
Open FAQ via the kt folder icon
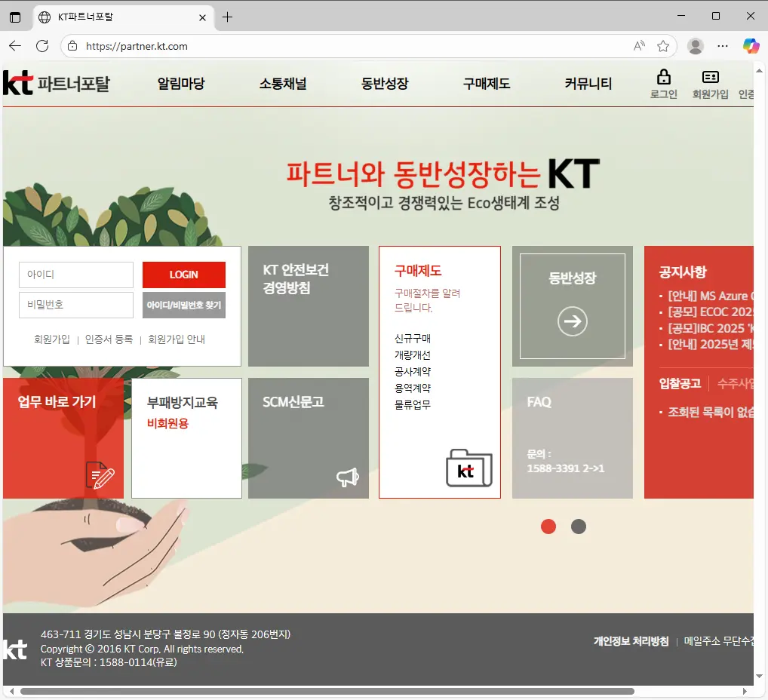pos(468,468)
